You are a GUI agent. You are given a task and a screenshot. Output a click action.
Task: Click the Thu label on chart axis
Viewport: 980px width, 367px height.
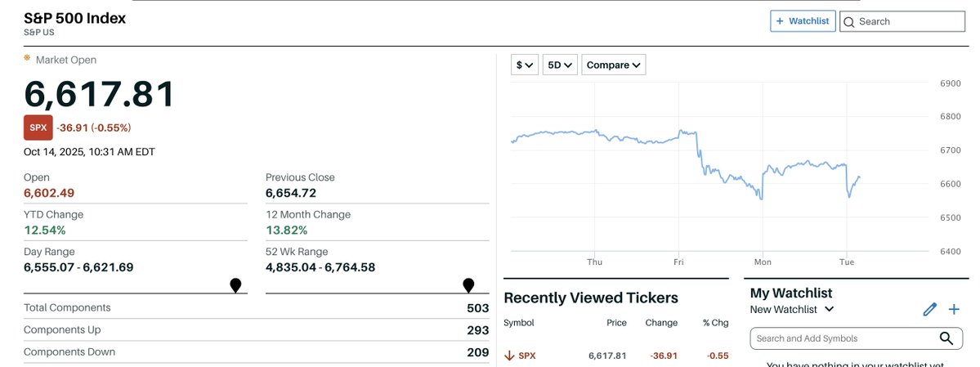594,262
